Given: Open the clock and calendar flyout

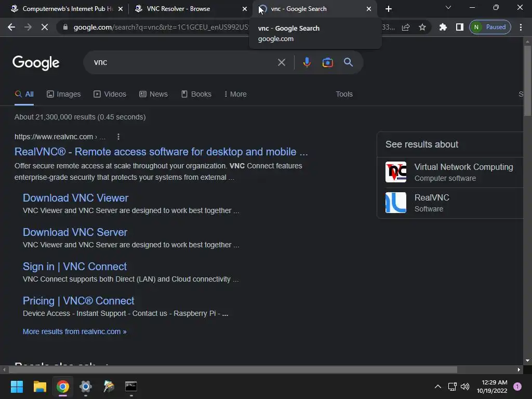Looking at the screenshot, I should pyautogui.click(x=492, y=387).
